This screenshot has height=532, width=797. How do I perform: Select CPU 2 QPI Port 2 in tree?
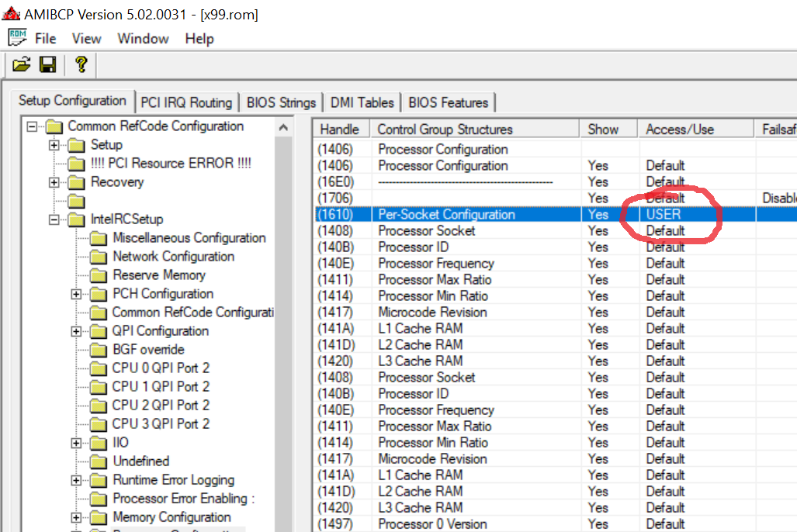161,405
